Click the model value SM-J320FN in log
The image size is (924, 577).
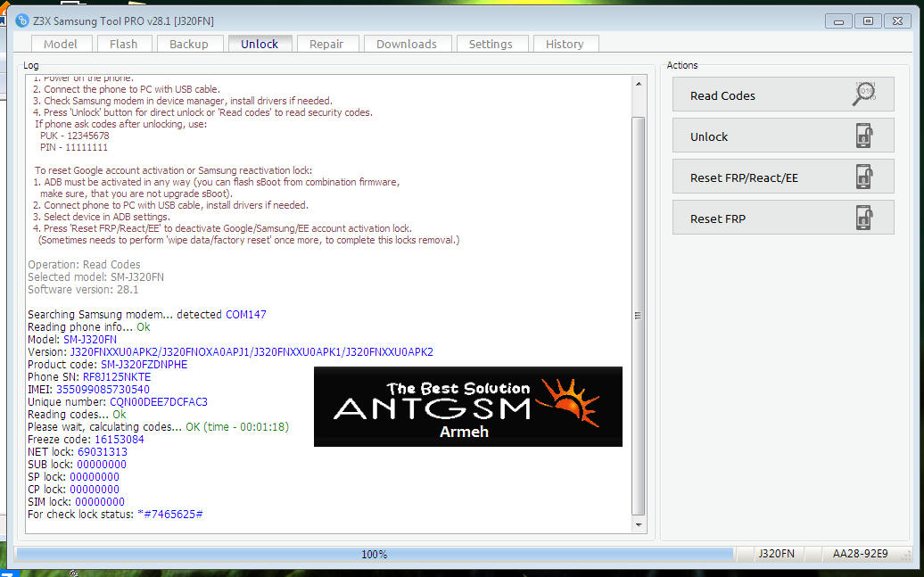click(90, 340)
